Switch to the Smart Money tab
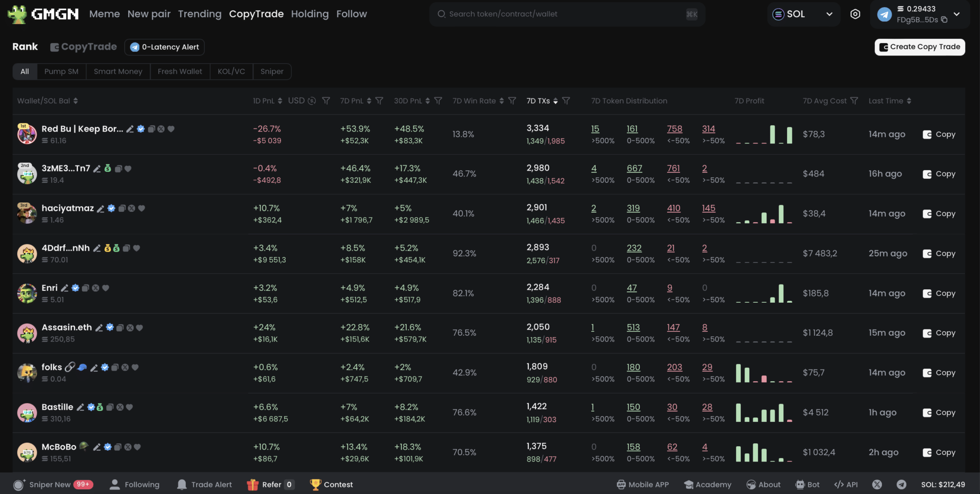 118,71
